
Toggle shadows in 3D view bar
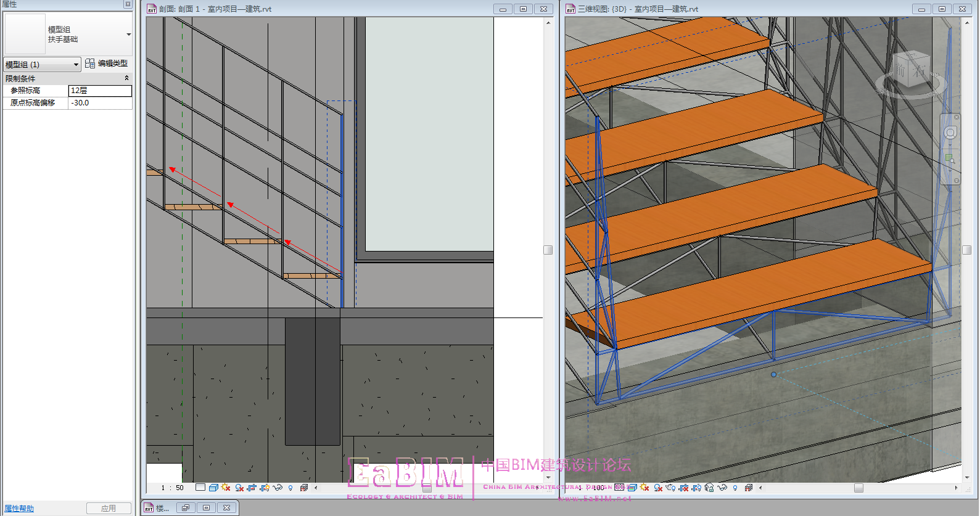click(x=658, y=488)
